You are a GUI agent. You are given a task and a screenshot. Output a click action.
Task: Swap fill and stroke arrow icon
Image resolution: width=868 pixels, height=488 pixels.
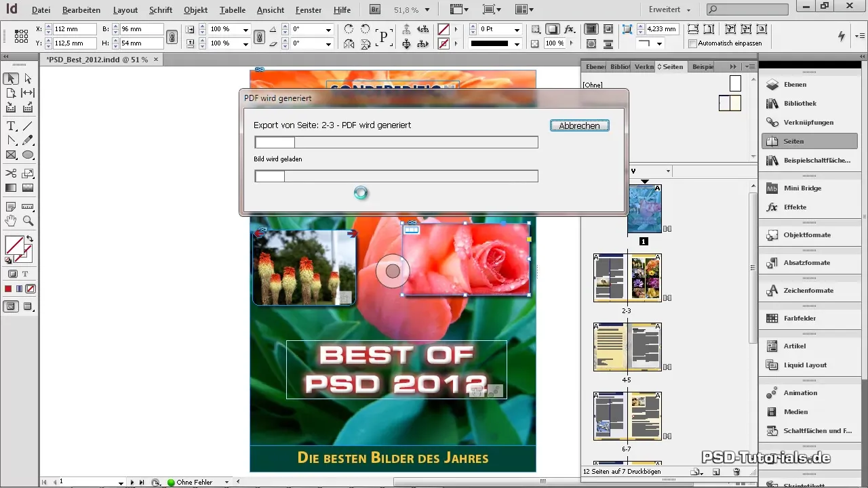[30, 239]
